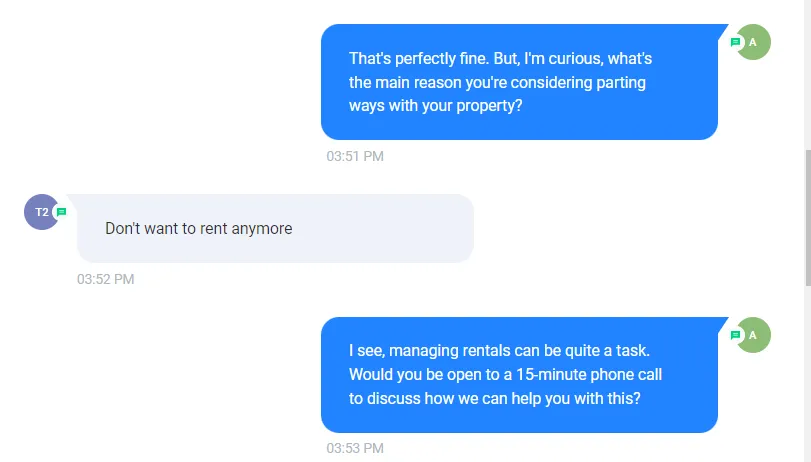Click the scrollbar track below the thumb

(x=808, y=372)
